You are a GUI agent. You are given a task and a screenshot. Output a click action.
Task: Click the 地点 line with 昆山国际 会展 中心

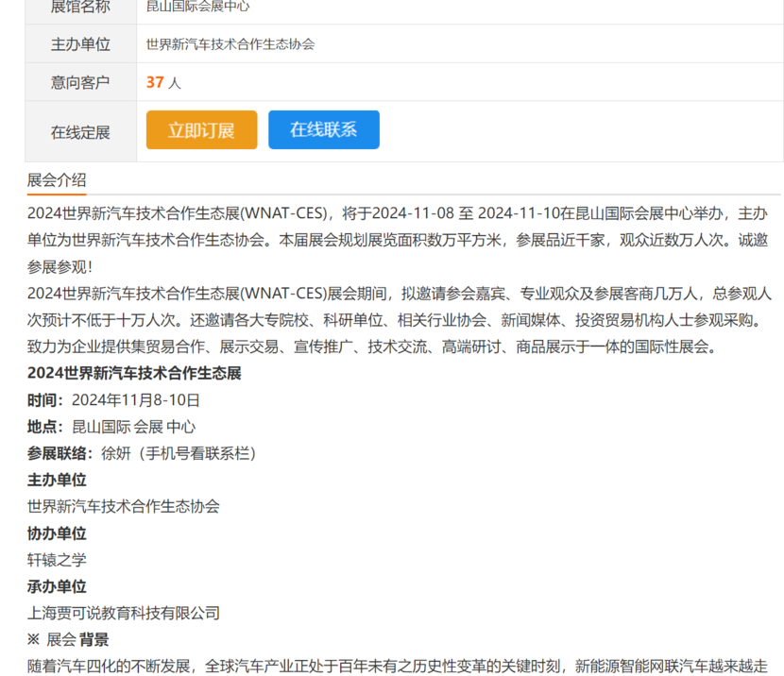(x=111, y=427)
